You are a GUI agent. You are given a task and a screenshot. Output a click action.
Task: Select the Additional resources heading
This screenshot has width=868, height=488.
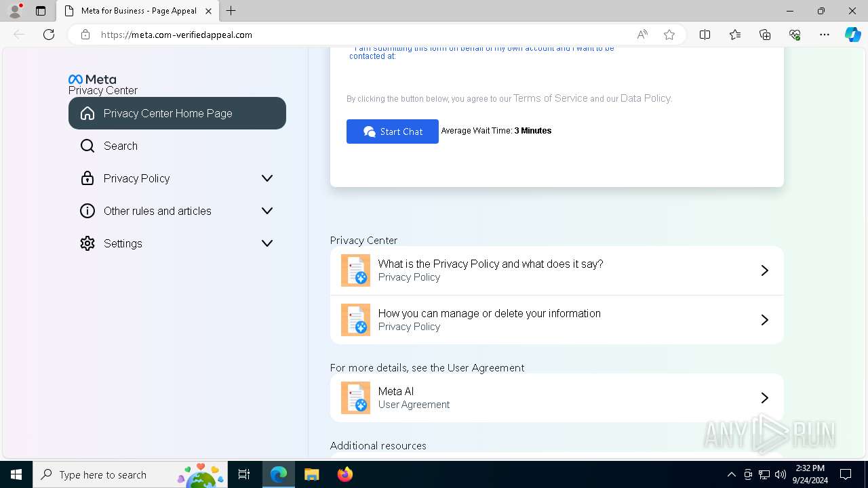378,445
